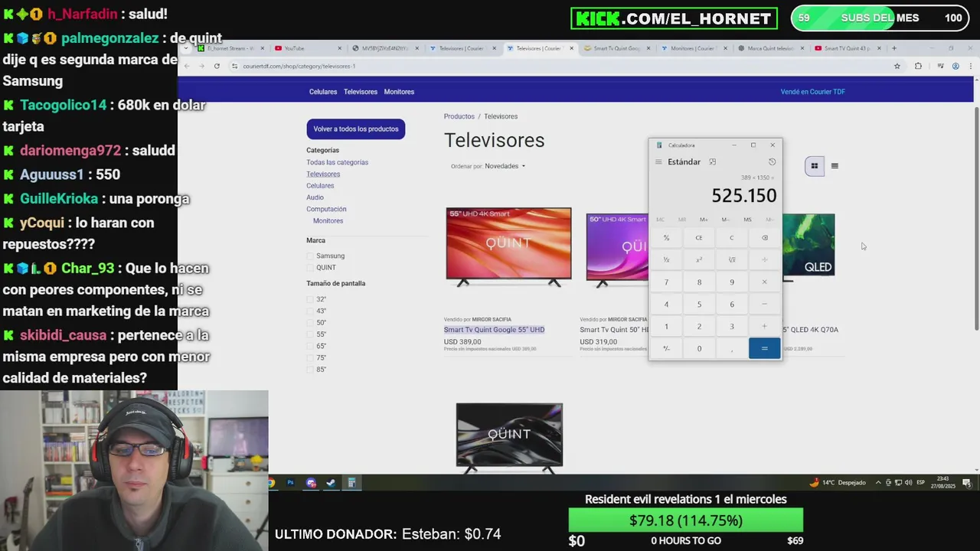The image size is (980, 551).
Task: Open Celulares in the site navigation bar
Action: click(x=323, y=92)
